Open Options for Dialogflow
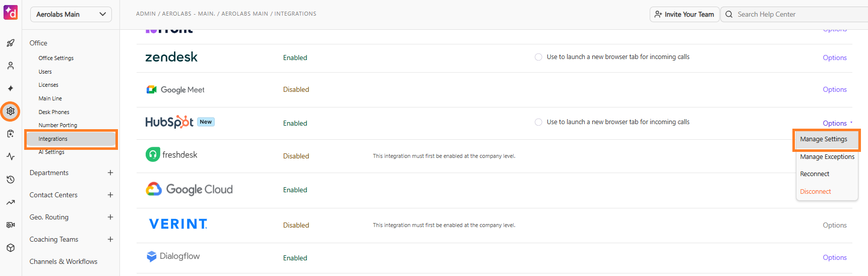This screenshot has width=868, height=276. pyautogui.click(x=835, y=257)
